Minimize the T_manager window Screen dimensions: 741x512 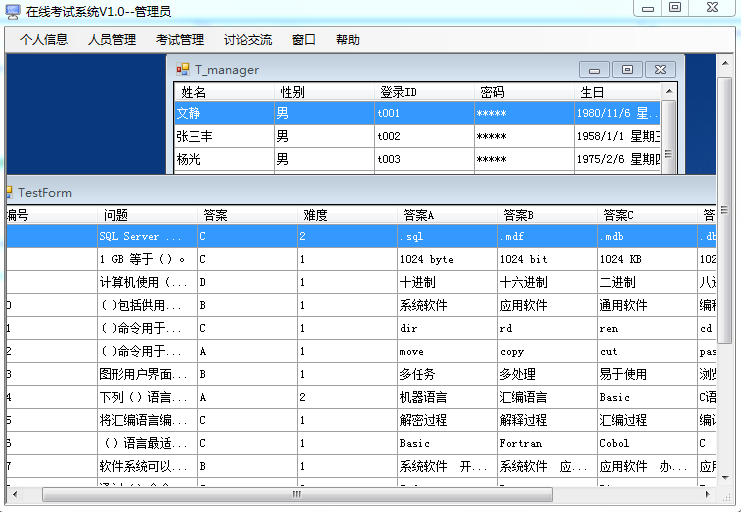click(595, 70)
